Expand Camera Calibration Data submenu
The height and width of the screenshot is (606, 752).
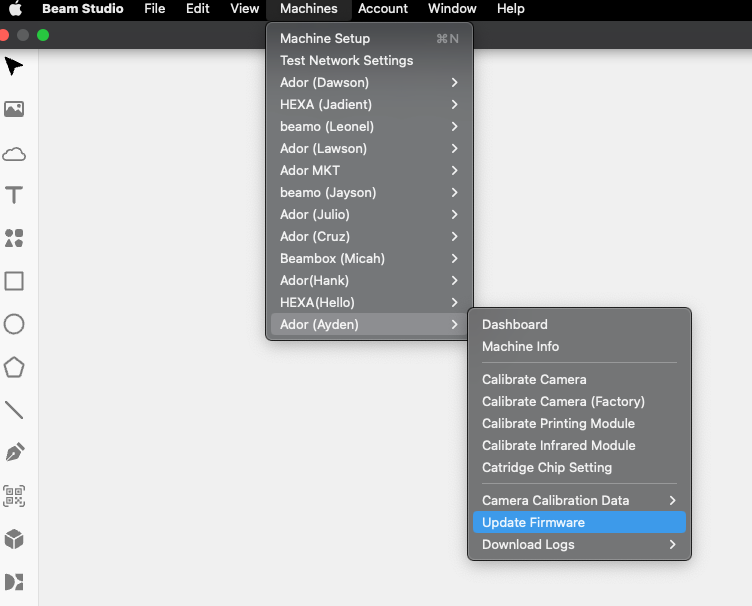(579, 501)
